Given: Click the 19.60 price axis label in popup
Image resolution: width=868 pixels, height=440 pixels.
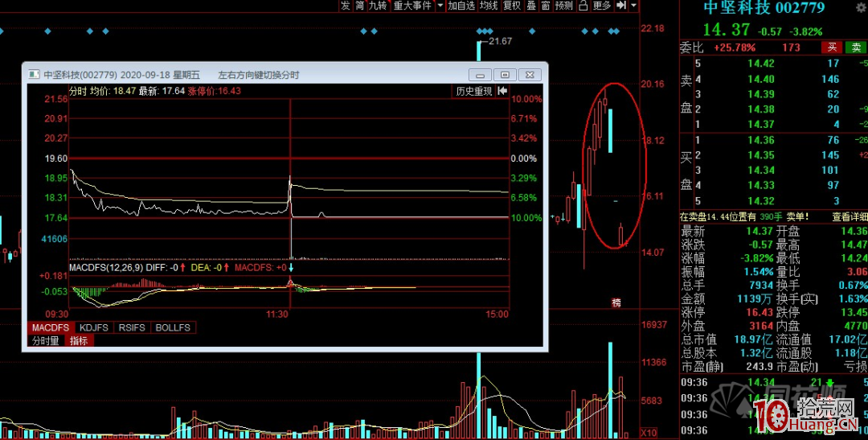Looking at the screenshot, I should tap(56, 158).
